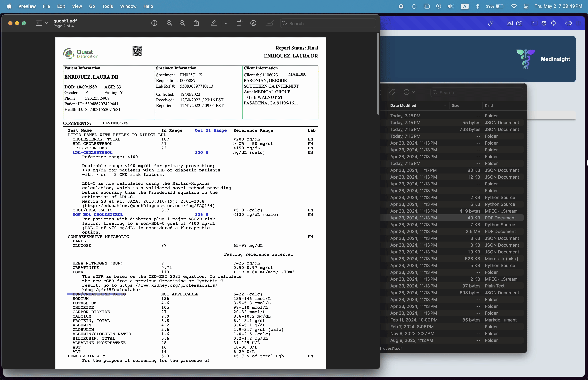The image size is (588, 380).
Task: Open macOS Control Center toggles
Action: [x=526, y=6]
